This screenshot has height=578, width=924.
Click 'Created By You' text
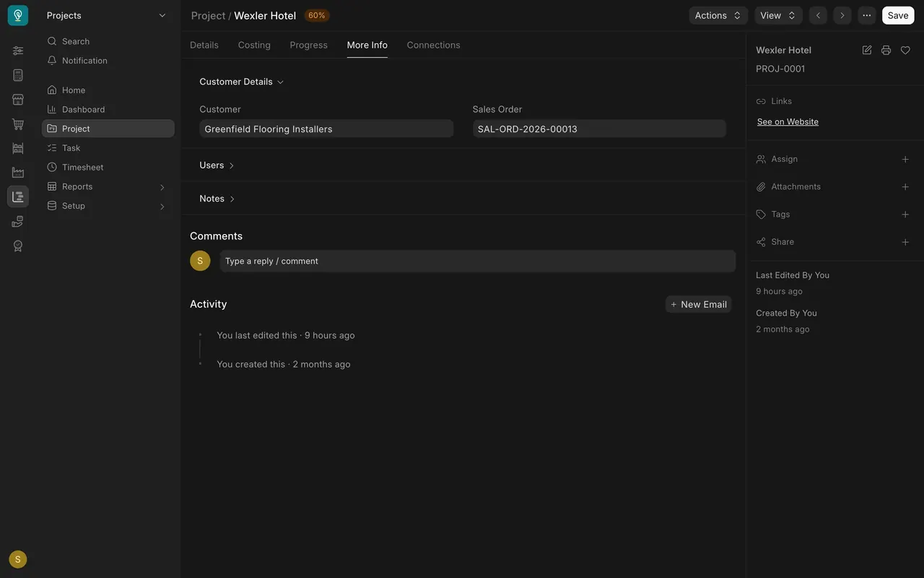[786, 313]
